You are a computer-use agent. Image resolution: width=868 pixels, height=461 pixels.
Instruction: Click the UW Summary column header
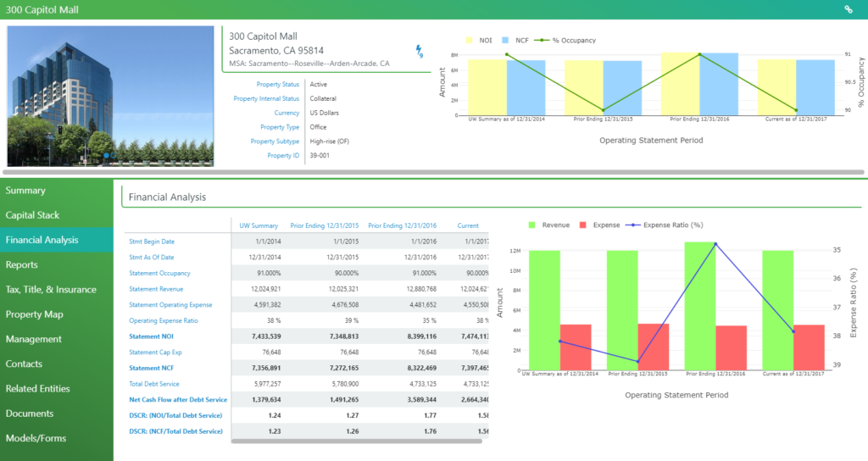(259, 225)
